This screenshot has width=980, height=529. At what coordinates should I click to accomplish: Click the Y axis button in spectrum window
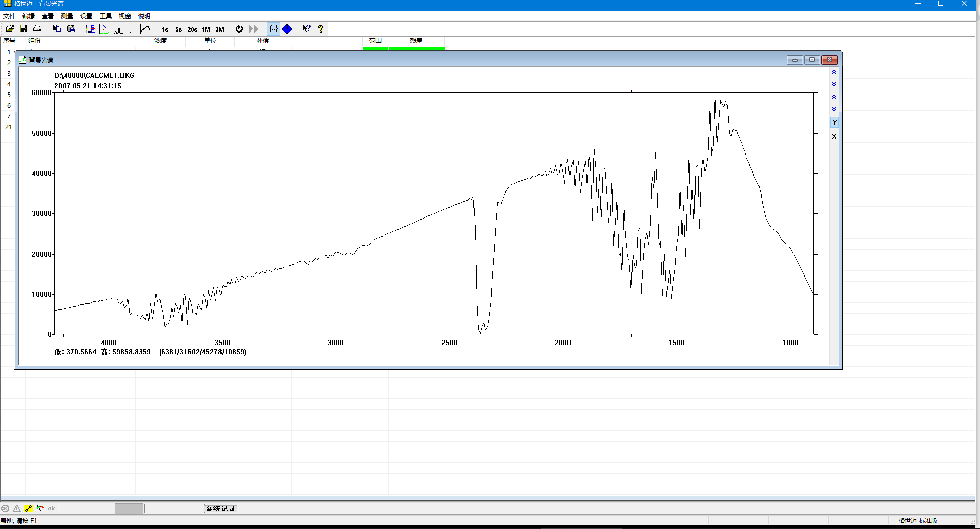point(834,122)
